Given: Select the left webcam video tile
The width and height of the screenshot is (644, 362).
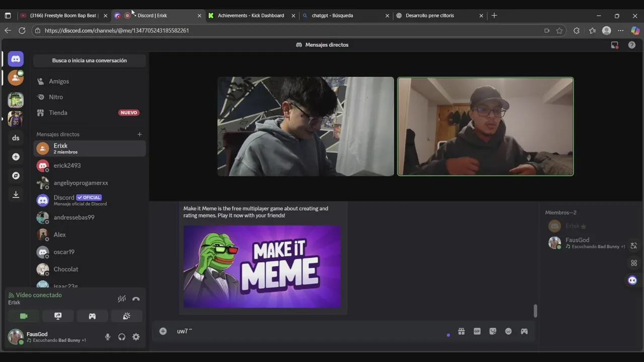Looking at the screenshot, I should 305,126.
